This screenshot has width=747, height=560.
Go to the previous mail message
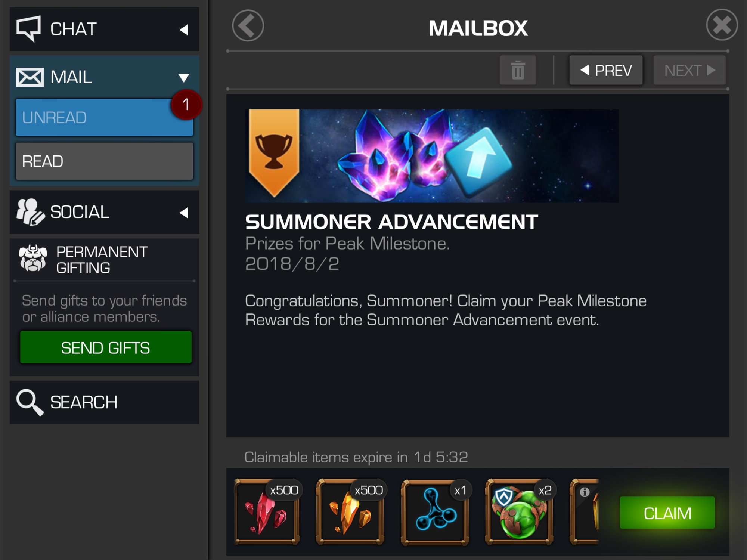tap(606, 70)
